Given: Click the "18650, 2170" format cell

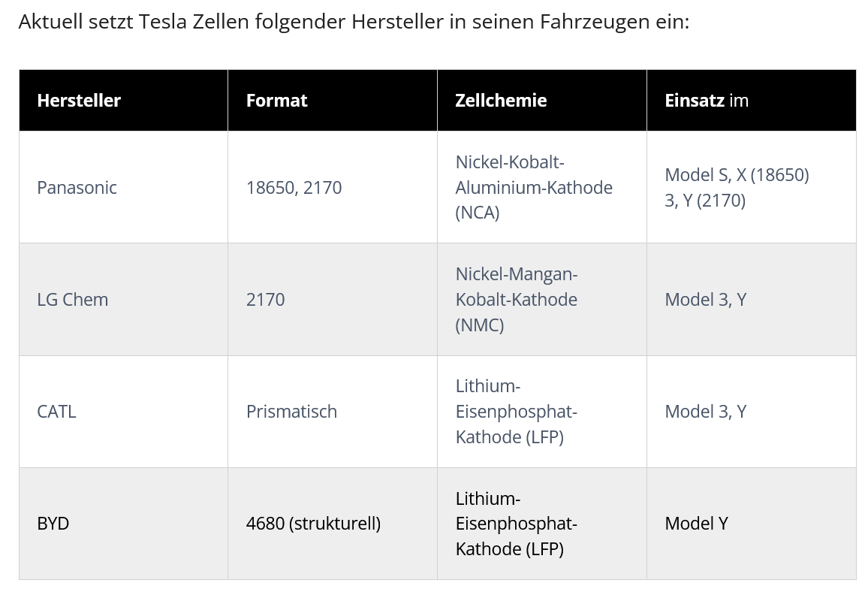Looking at the screenshot, I should [294, 187].
